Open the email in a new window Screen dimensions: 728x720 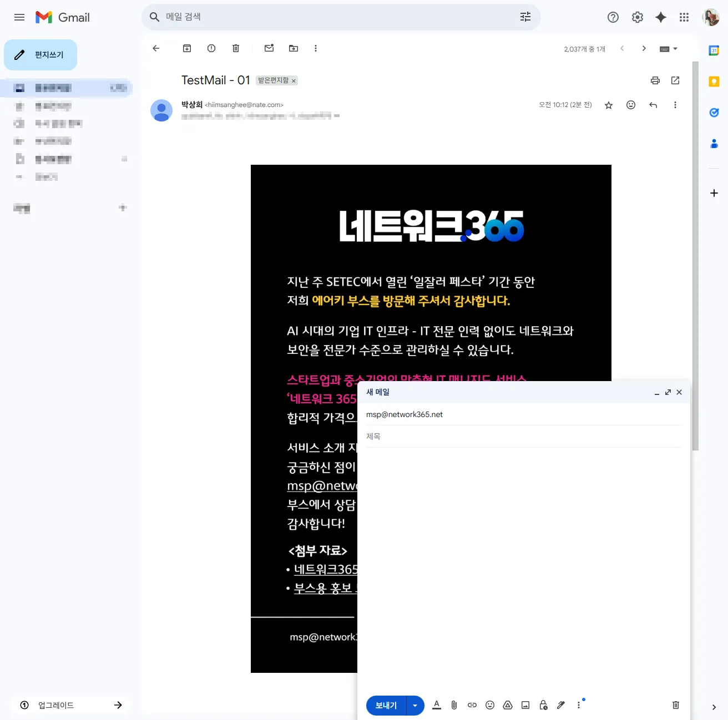coord(675,80)
